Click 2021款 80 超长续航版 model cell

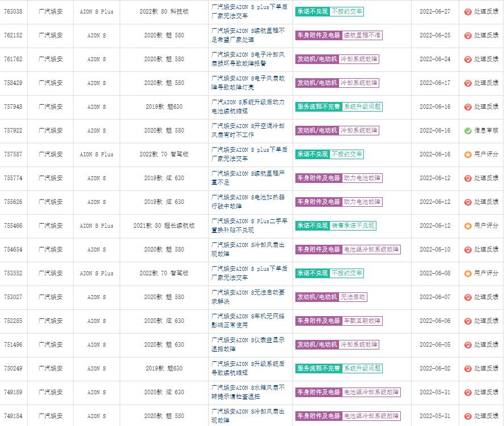164,225
